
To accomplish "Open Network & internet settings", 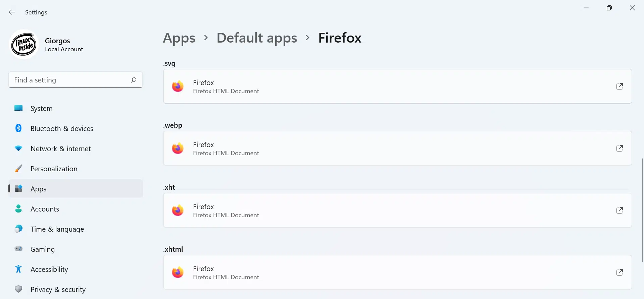I will coord(76,148).
